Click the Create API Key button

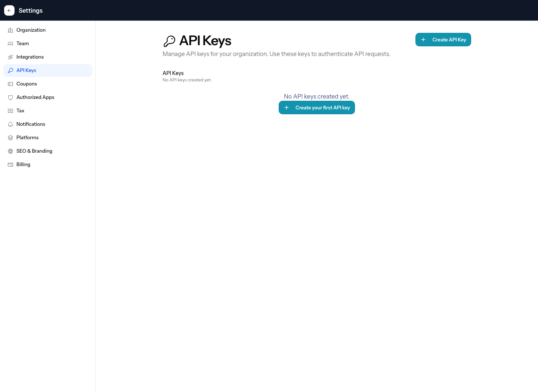coord(443,40)
